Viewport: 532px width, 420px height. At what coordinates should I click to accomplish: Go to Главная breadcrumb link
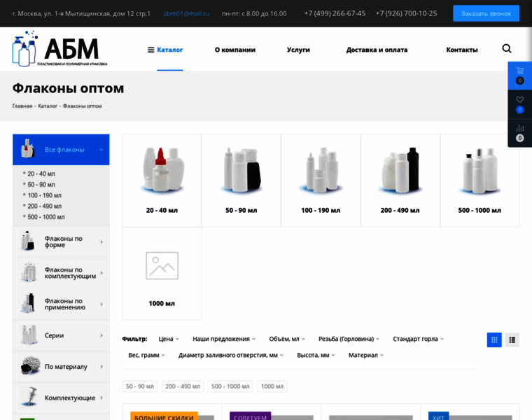click(22, 106)
